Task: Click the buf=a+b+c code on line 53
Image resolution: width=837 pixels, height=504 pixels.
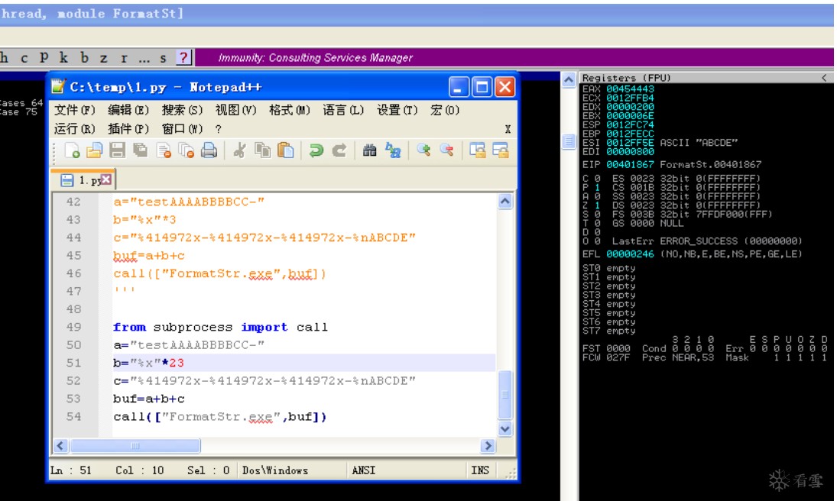Action: (149, 399)
